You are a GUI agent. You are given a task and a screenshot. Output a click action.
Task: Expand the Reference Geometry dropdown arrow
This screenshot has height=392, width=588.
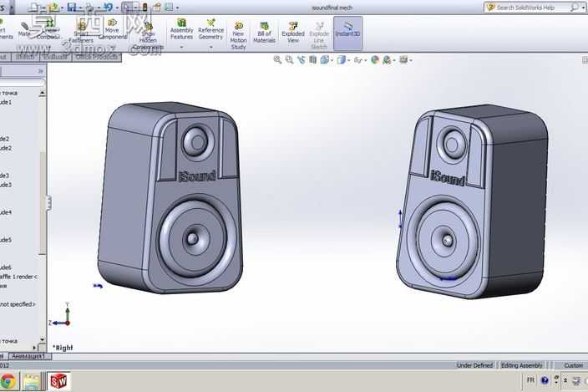[x=210, y=48]
